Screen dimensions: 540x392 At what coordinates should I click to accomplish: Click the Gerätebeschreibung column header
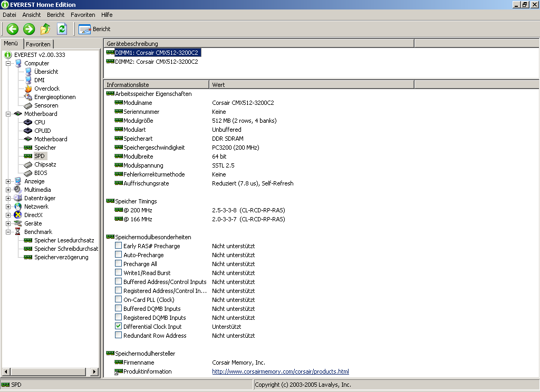[258, 44]
